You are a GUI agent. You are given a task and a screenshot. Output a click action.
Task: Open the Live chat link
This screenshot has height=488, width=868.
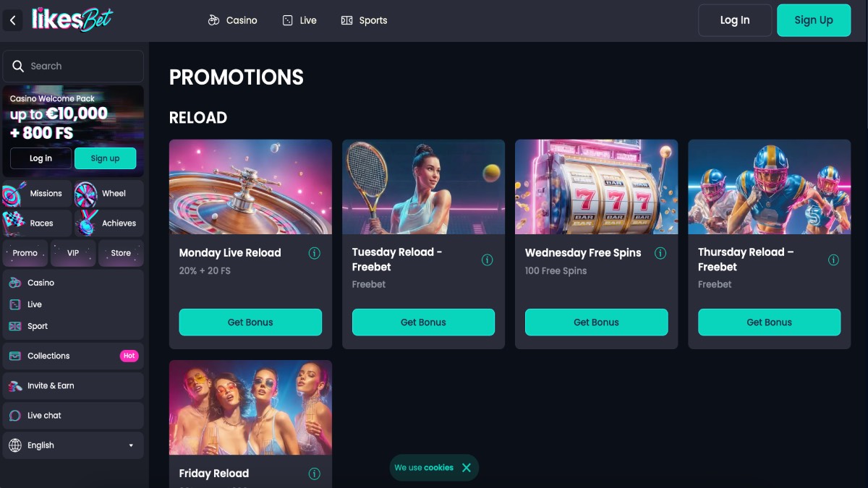point(73,416)
